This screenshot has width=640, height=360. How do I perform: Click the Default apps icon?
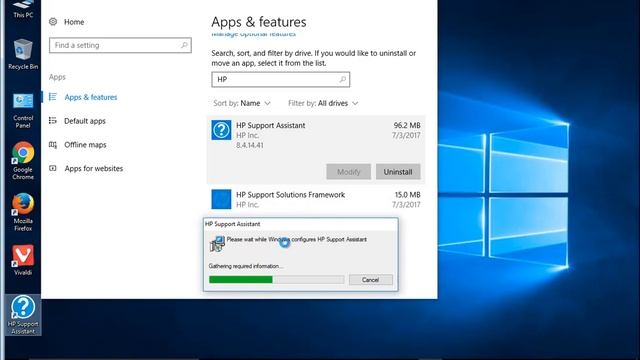pos(53,120)
